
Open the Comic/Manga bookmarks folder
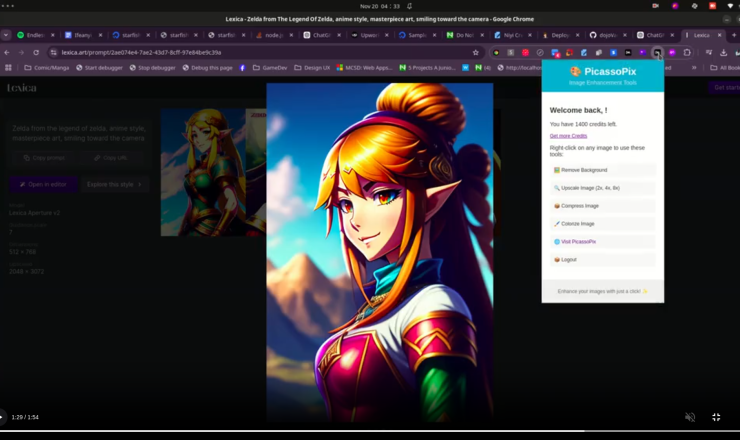46,68
